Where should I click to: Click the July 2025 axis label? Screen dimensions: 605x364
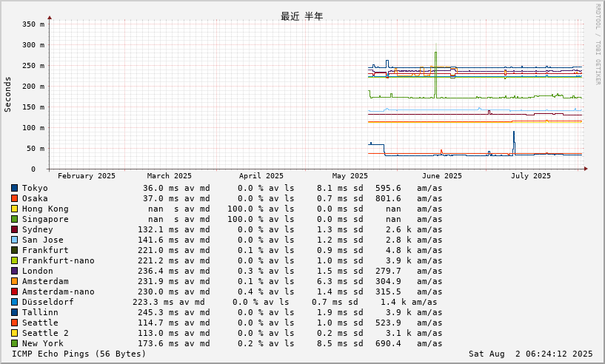pyautogui.click(x=530, y=176)
